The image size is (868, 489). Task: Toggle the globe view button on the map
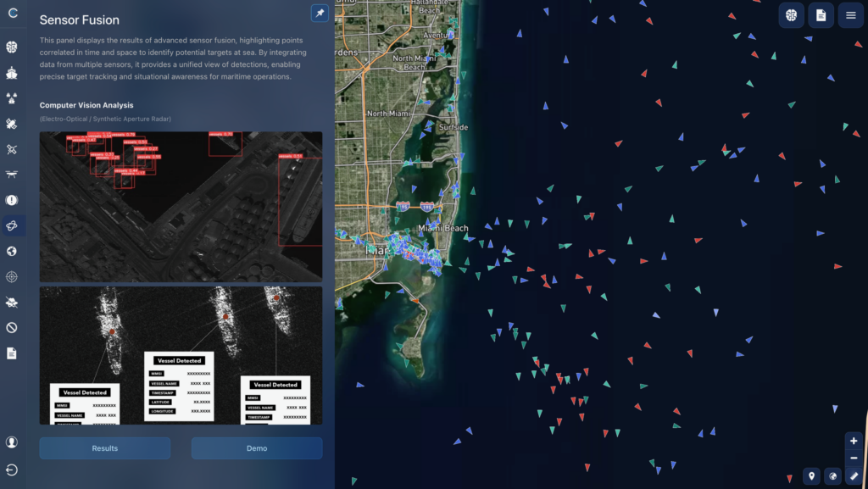click(x=832, y=476)
